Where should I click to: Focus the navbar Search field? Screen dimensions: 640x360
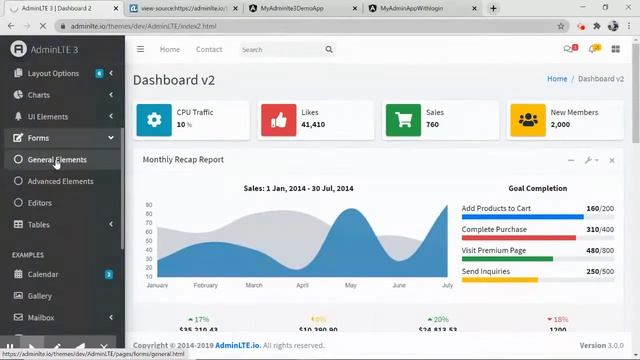(x=282, y=50)
